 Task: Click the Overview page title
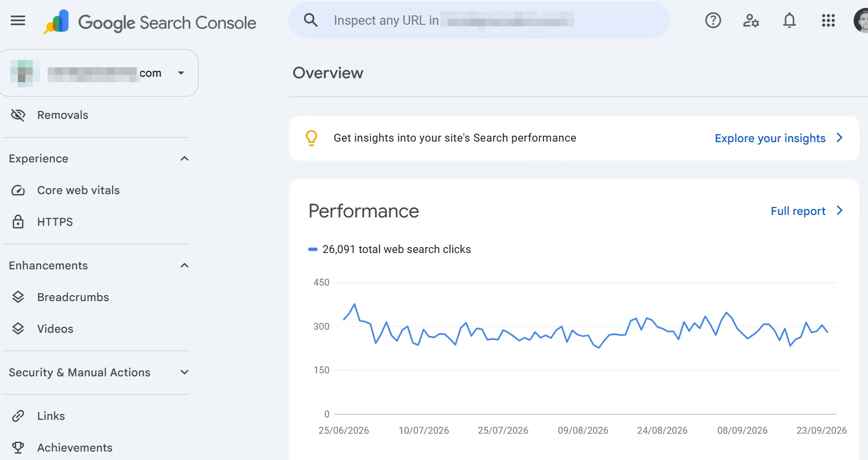tap(328, 73)
